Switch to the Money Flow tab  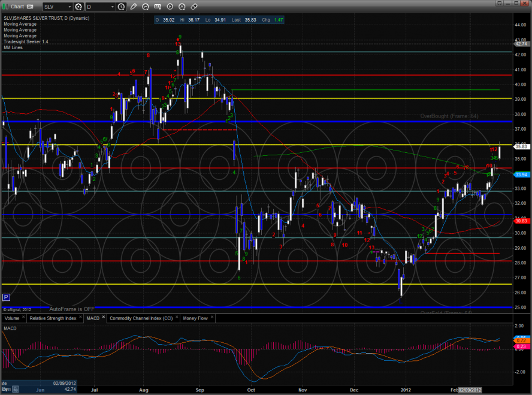click(195, 318)
